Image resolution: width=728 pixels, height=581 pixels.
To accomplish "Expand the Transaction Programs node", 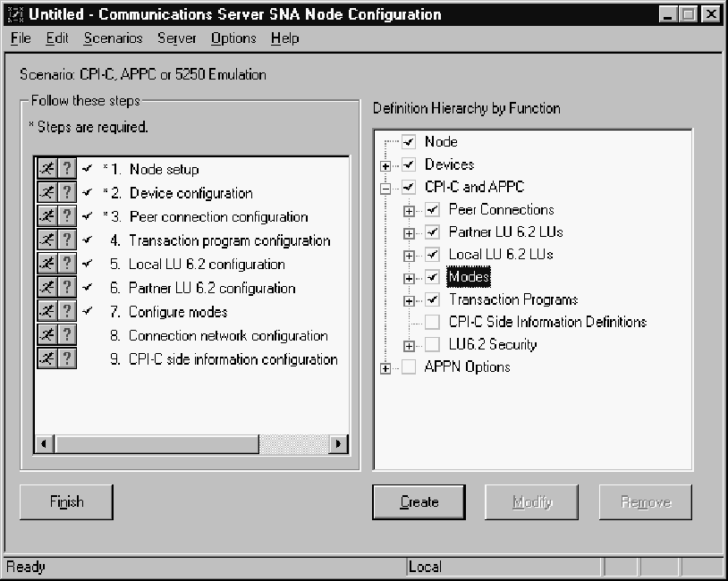I will click(409, 301).
